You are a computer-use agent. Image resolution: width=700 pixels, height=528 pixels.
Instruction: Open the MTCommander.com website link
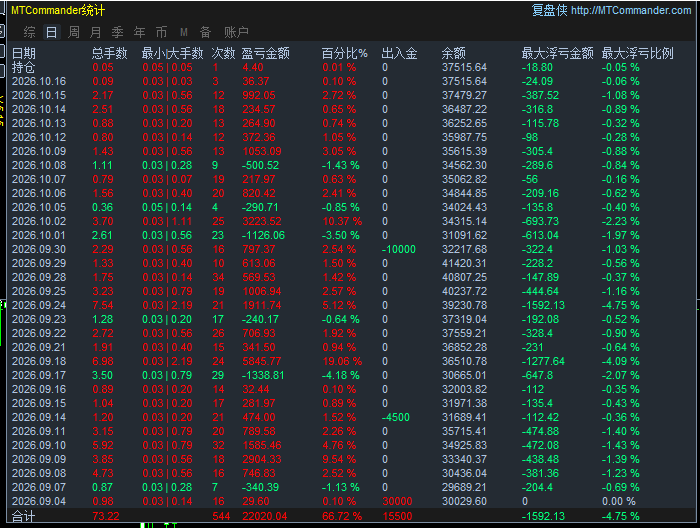[x=631, y=10]
